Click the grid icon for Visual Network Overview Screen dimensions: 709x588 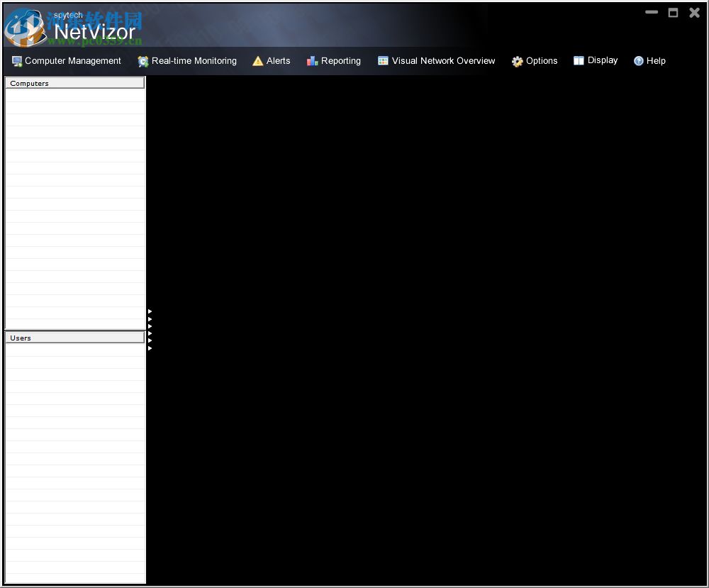pyautogui.click(x=381, y=61)
